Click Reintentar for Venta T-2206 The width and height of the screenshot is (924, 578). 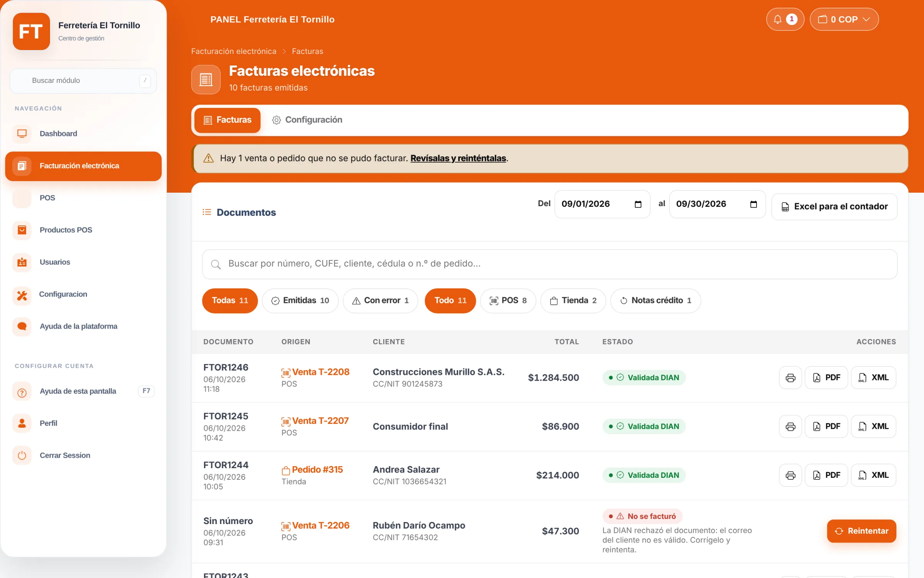862,531
